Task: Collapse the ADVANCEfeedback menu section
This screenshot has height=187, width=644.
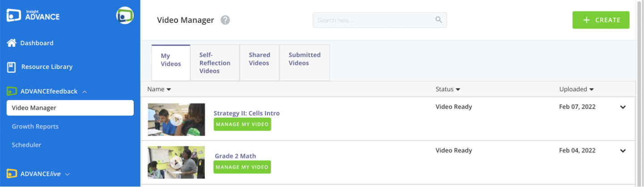Action: (85, 92)
